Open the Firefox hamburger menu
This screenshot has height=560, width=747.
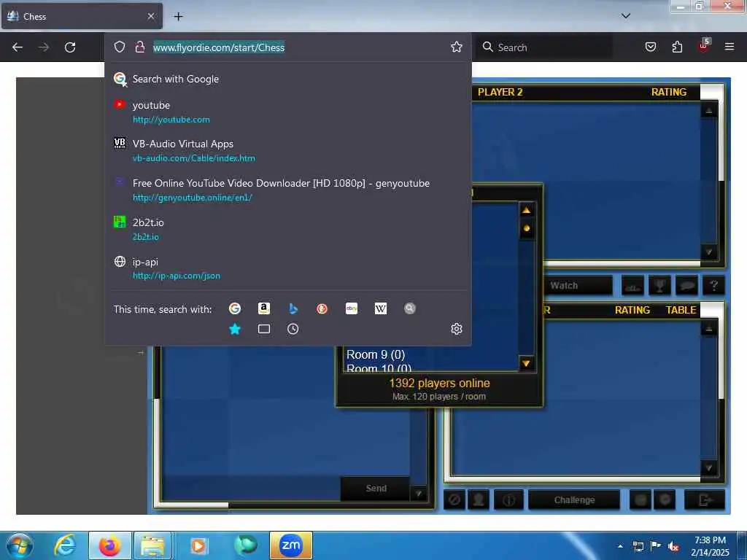(729, 47)
